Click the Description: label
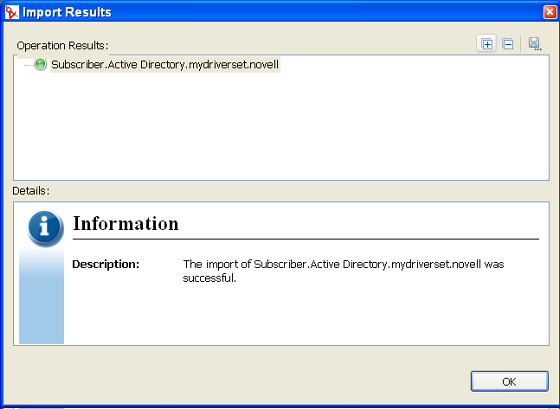Image resolution: width=560 pixels, height=409 pixels. coord(106,264)
